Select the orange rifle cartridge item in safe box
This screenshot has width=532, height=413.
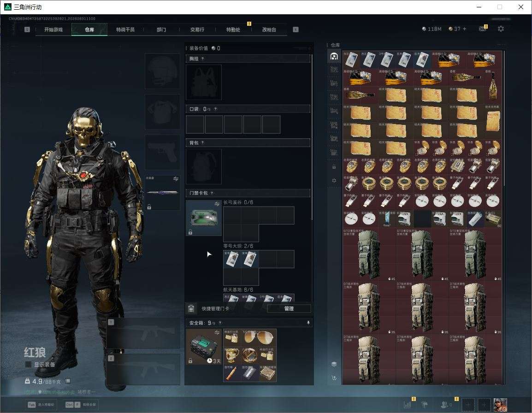click(x=232, y=373)
